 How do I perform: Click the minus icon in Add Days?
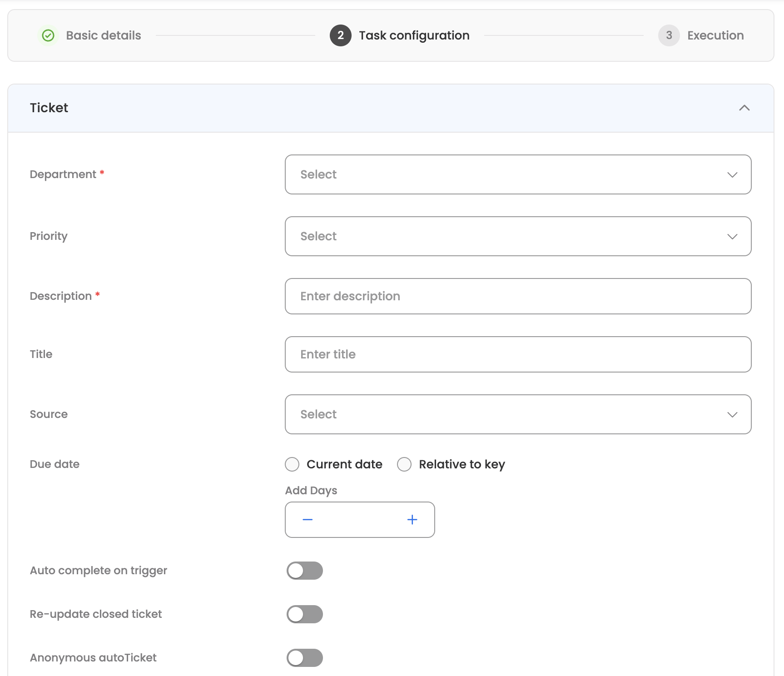pyautogui.click(x=308, y=520)
